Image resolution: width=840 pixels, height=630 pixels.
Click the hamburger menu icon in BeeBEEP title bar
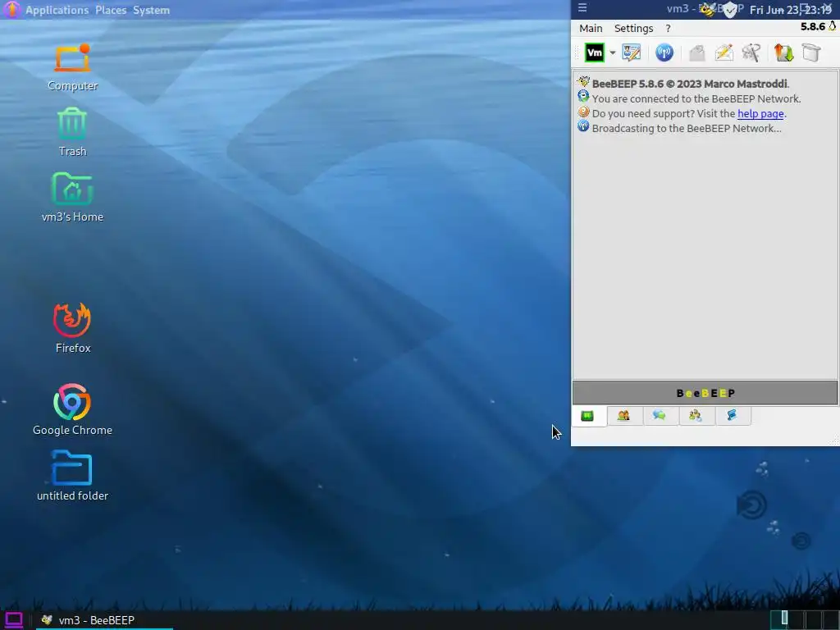pos(582,7)
